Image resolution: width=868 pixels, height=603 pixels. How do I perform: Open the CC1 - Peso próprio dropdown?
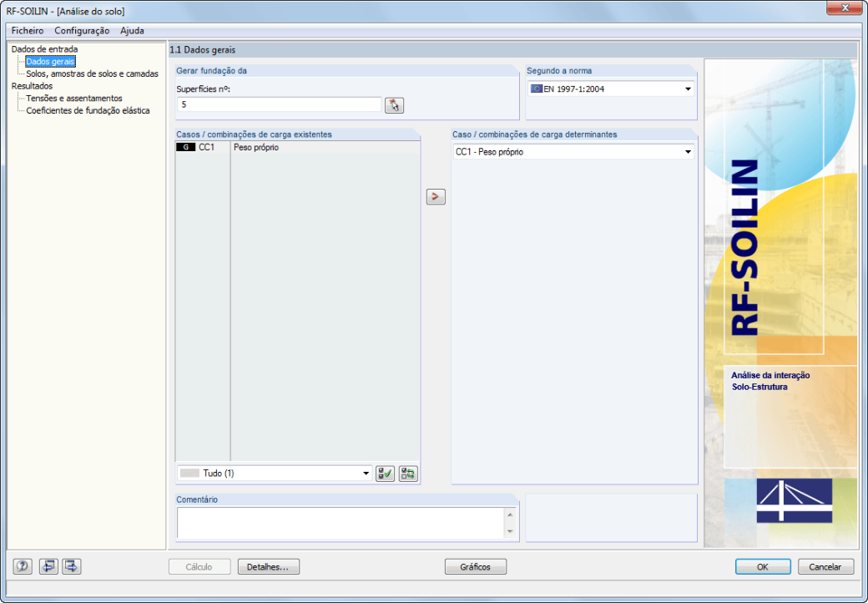pyautogui.click(x=573, y=152)
